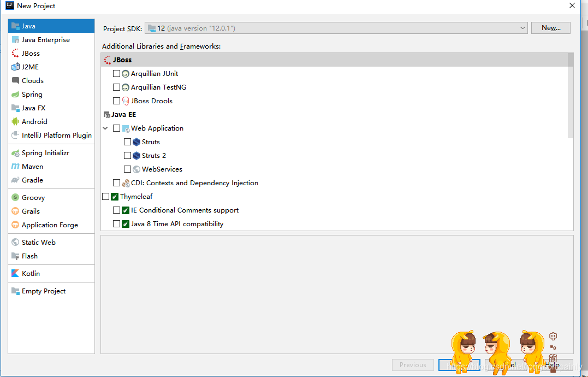Click the 'Thymeleaf' label text

point(136,197)
